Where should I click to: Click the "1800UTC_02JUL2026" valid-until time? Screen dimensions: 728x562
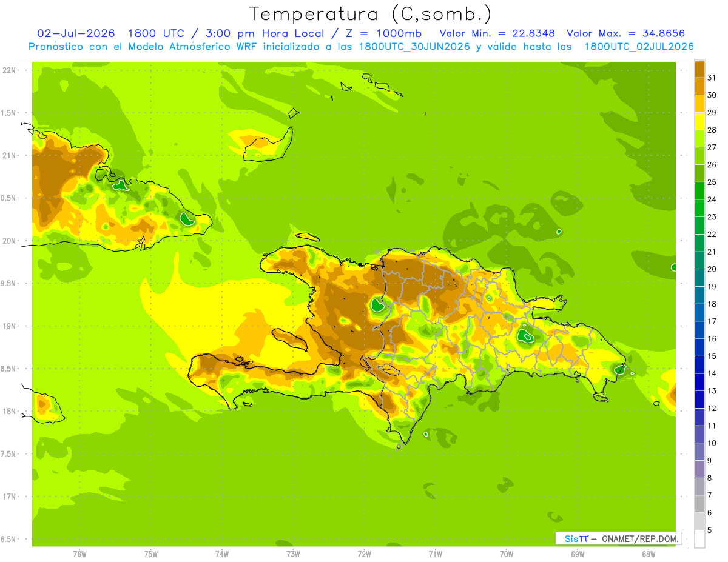click(x=639, y=47)
